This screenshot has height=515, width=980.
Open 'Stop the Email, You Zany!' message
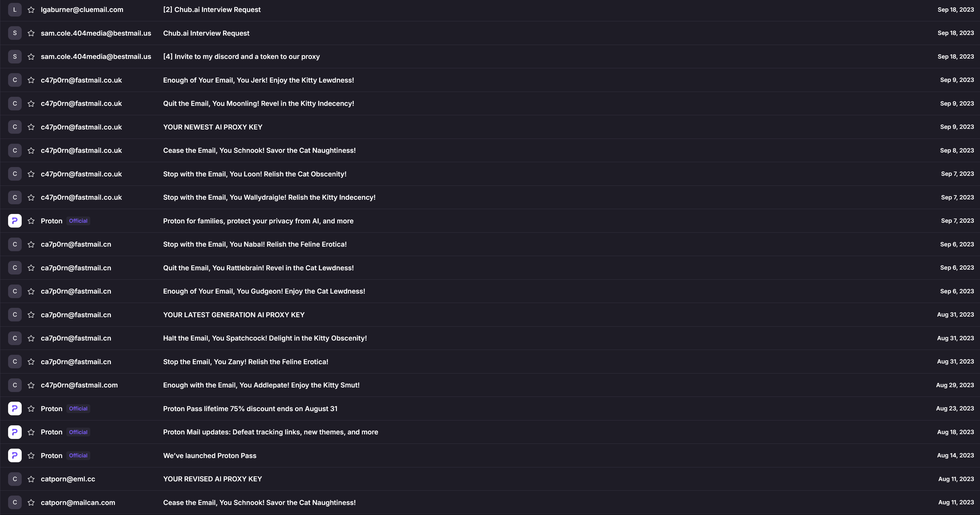[x=245, y=362]
